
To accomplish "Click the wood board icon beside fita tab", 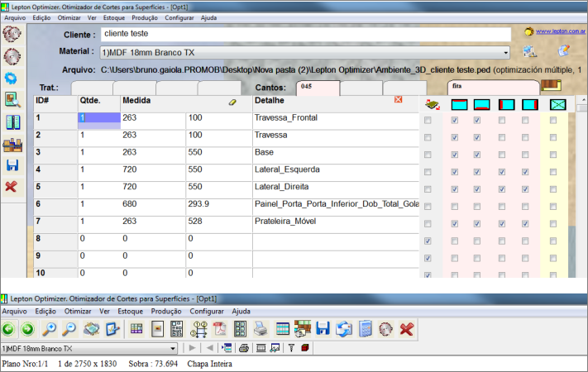I will point(551,85).
